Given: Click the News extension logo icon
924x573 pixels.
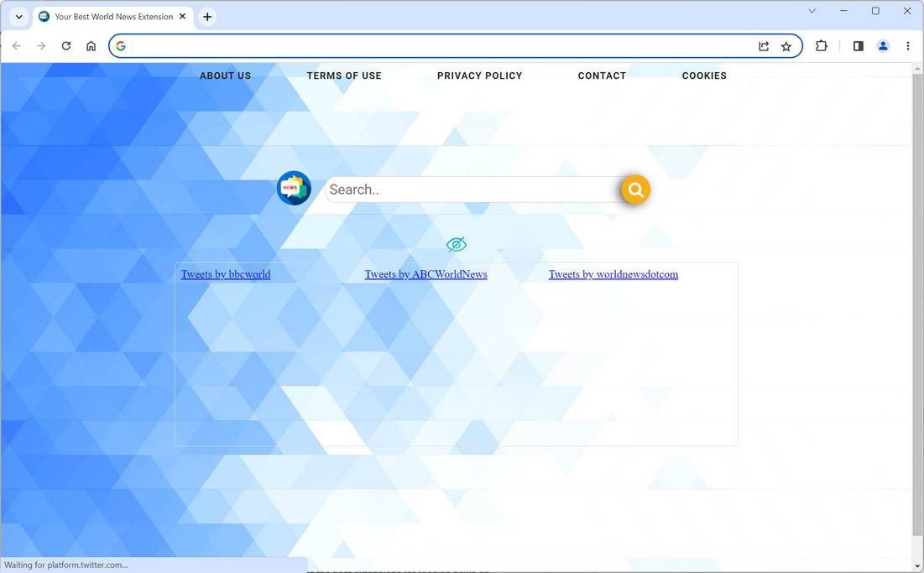Looking at the screenshot, I should [294, 189].
